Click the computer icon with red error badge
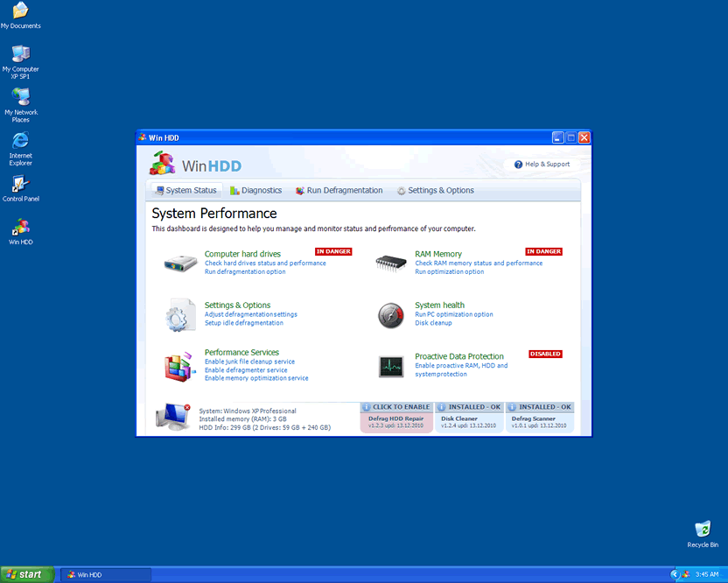The width and height of the screenshot is (728, 583). 172,417
